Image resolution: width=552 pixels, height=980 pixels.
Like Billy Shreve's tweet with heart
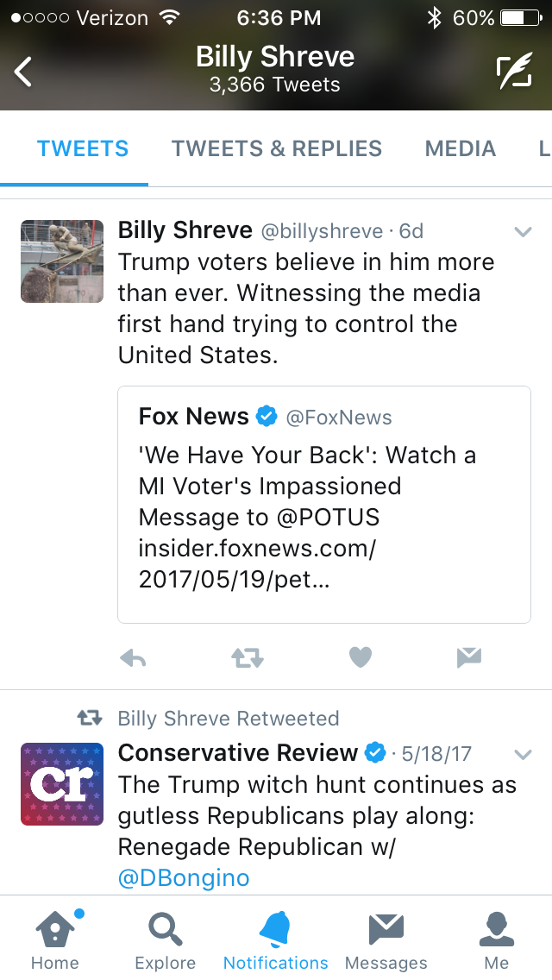coord(361,658)
